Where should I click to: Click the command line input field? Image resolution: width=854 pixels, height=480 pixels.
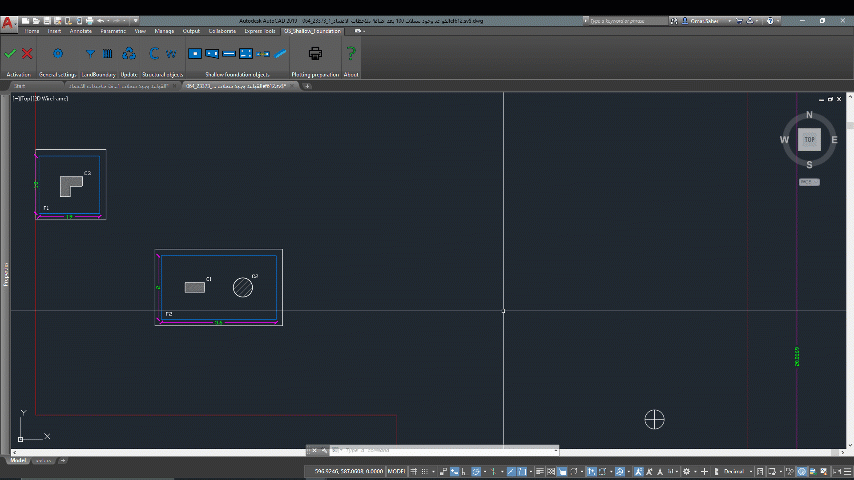[x=443, y=451]
